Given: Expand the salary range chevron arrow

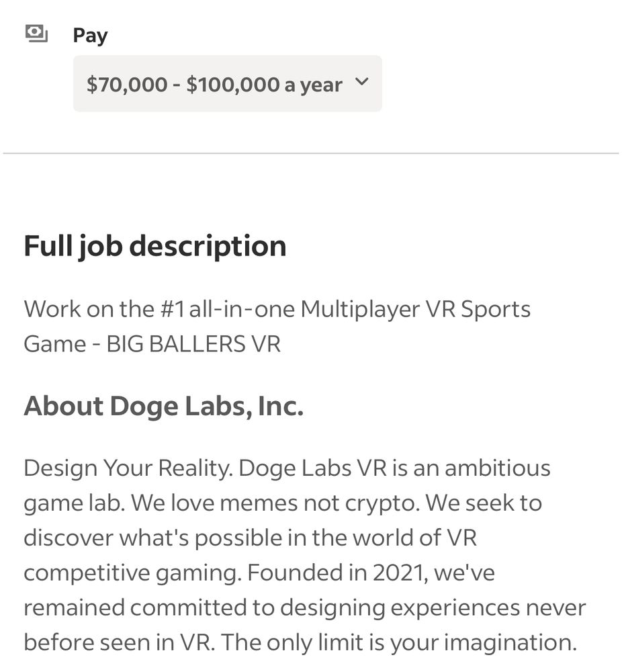Looking at the screenshot, I should pyautogui.click(x=362, y=81).
